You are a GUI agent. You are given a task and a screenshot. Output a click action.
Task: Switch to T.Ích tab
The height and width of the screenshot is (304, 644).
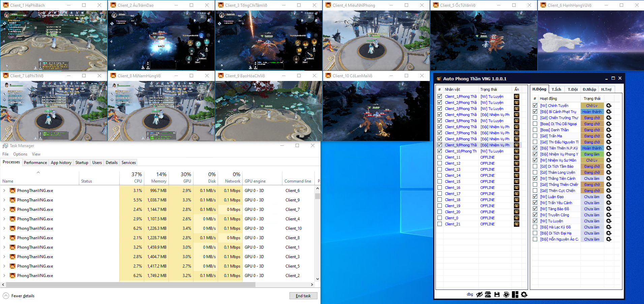(556, 89)
